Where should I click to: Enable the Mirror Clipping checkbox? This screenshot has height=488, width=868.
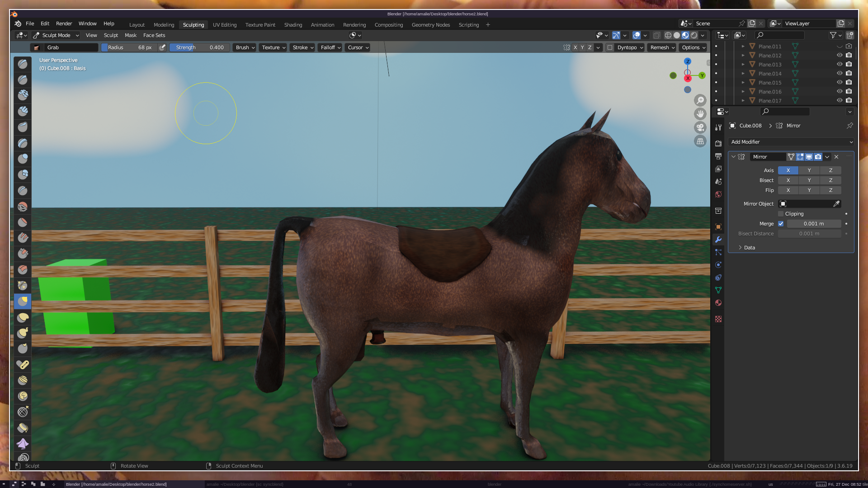(781, 214)
